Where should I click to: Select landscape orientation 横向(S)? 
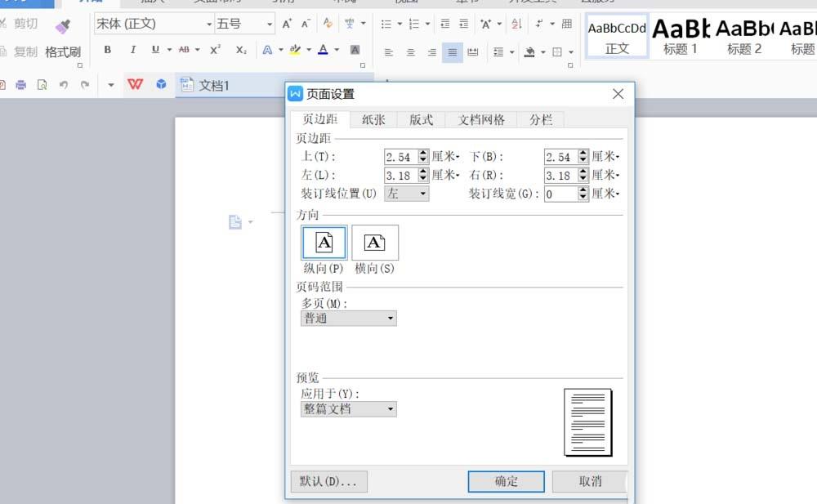point(374,242)
